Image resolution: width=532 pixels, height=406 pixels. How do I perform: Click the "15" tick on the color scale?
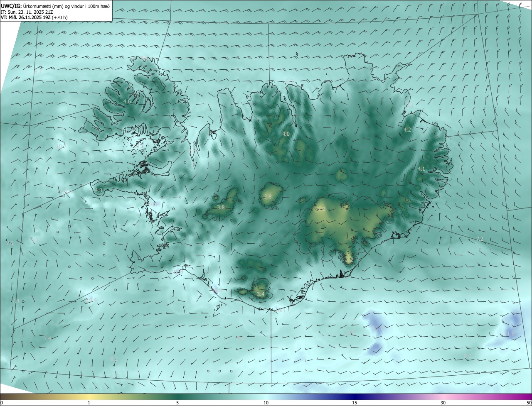[x=355, y=403]
